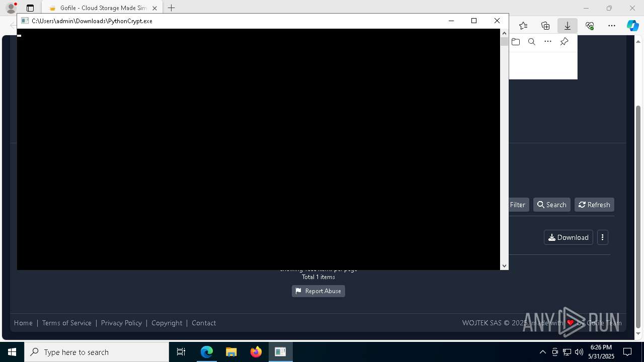Minimize the PythonCrypt.exe console window

tap(451, 21)
